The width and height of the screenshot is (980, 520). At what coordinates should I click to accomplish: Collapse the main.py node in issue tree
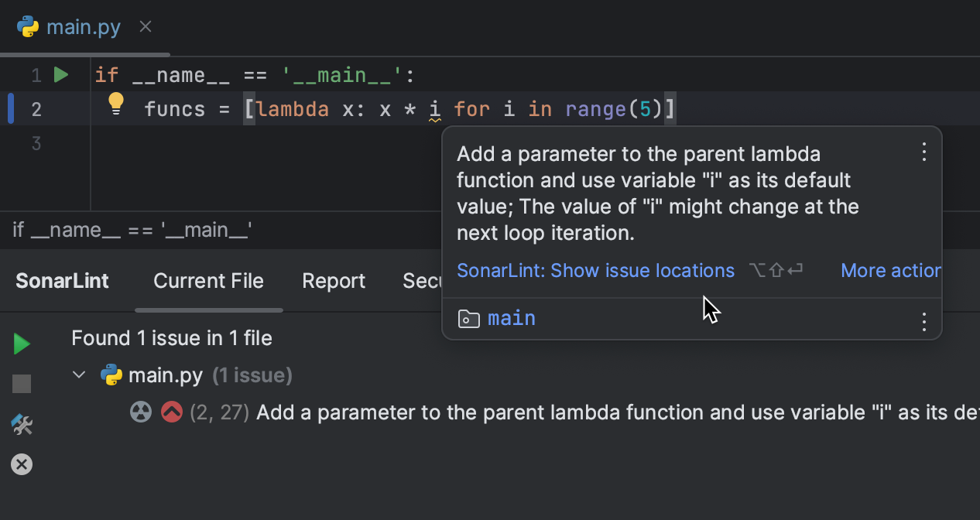pos(79,375)
